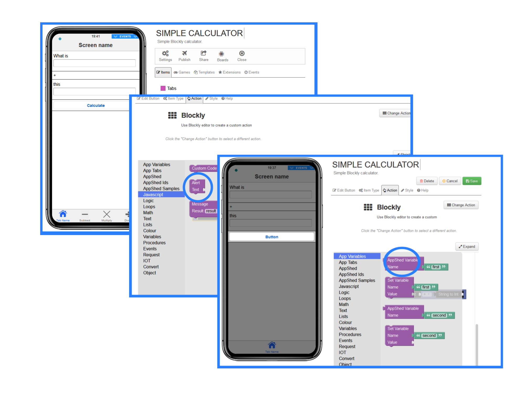
Task: Click the second Set Variable block
Action: [399, 336]
